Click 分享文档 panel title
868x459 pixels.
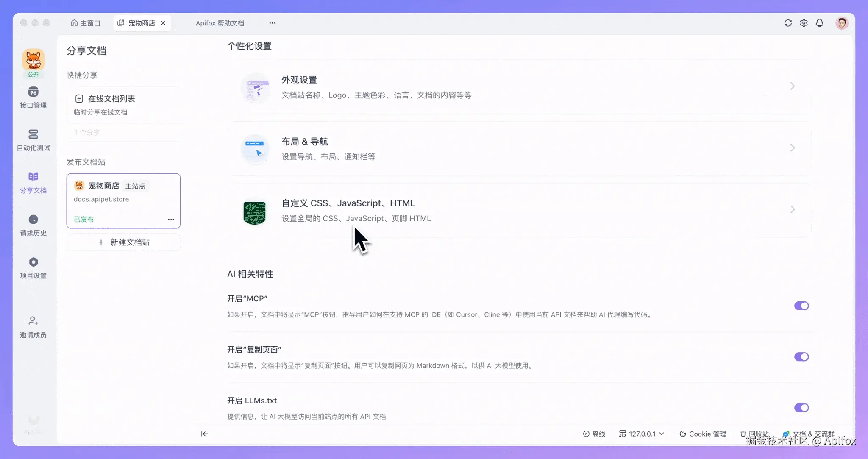(86, 50)
